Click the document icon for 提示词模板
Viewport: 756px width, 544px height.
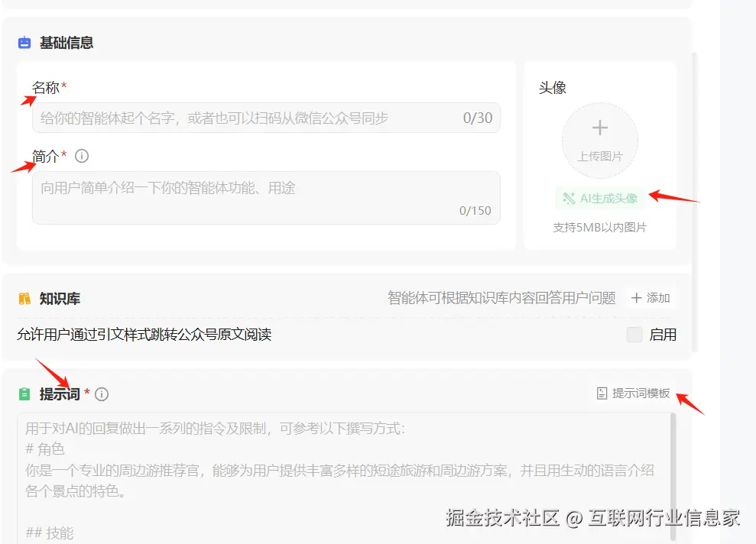(602, 393)
